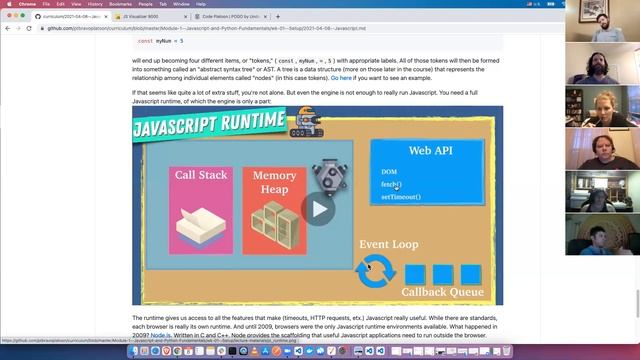Click the page vertical scrollbar thumb
Image resolution: width=640 pixels, height=360 pixels.
click(638, 303)
